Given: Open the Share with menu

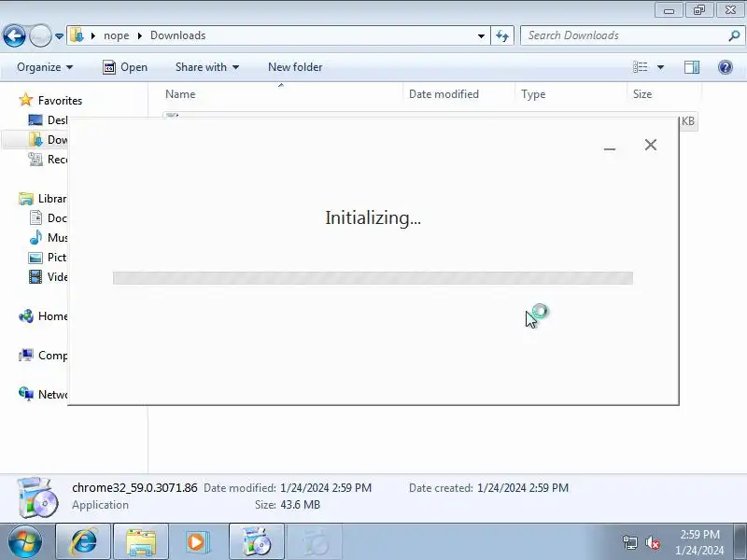Looking at the screenshot, I should [206, 67].
